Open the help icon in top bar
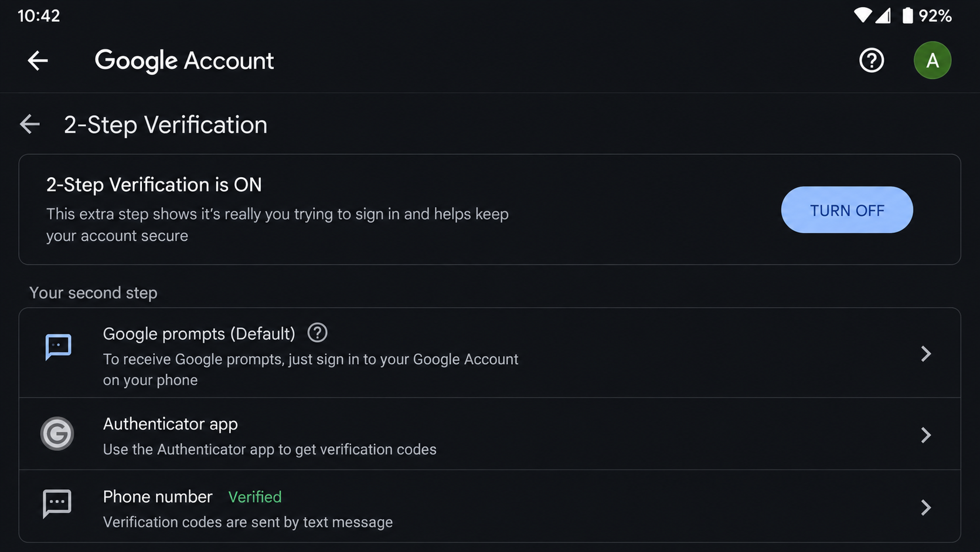This screenshot has height=552, width=980. (872, 60)
